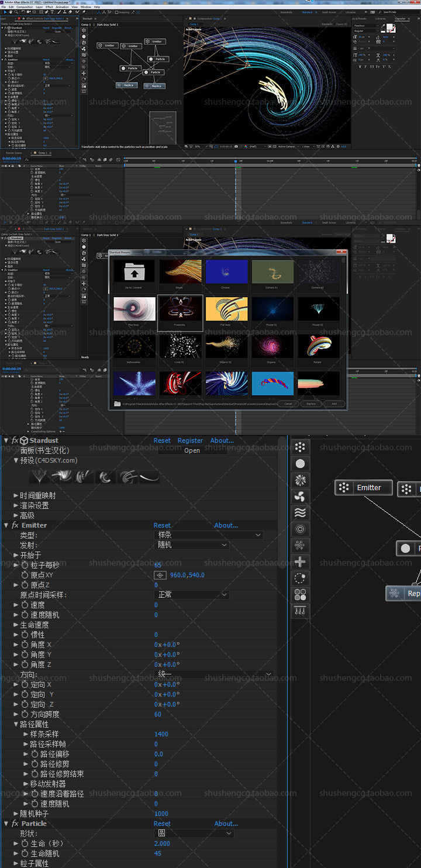Screen dimensions: 421x868
Task: Click Register link in enlarged Stardust header
Action: pyautogui.click(x=190, y=440)
